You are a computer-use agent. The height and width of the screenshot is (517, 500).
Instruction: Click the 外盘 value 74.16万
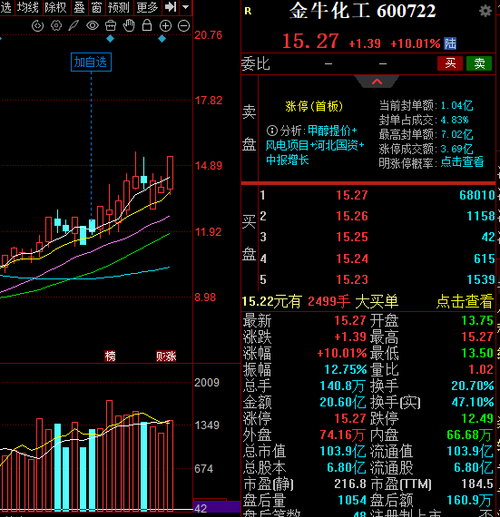pyautogui.click(x=342, y=435)
